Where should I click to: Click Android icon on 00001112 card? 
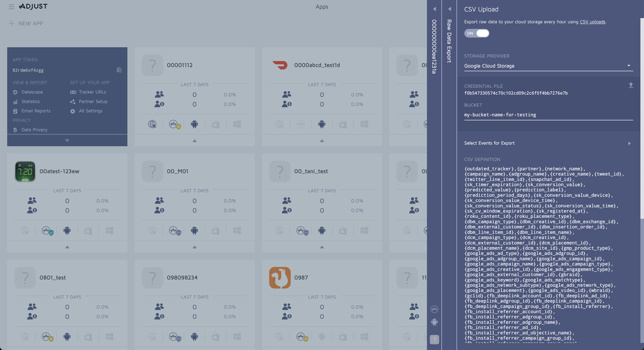tap(194, 124)
